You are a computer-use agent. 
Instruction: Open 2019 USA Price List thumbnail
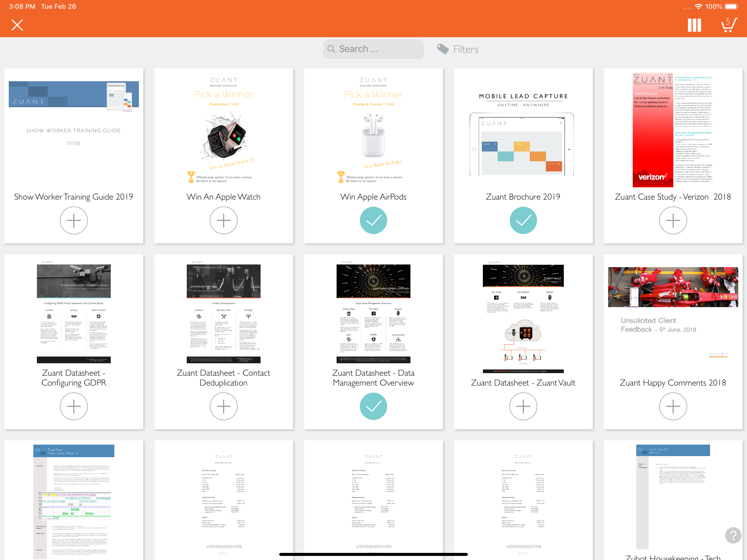[523, 503]
